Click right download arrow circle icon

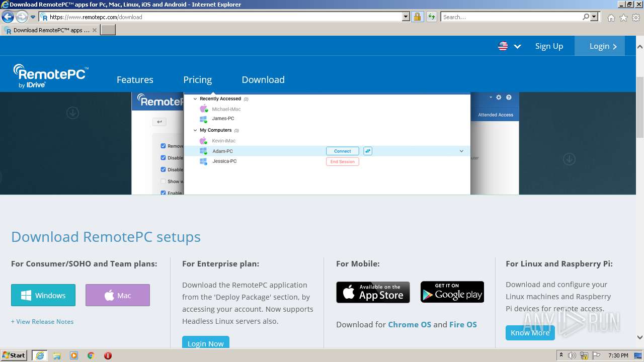[569, 159]
